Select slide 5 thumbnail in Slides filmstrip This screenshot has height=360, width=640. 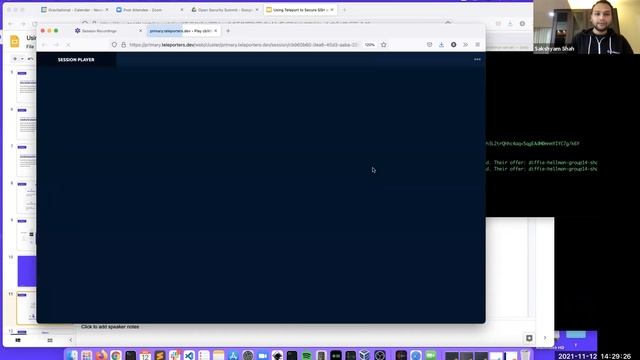(x=27, y=87)
